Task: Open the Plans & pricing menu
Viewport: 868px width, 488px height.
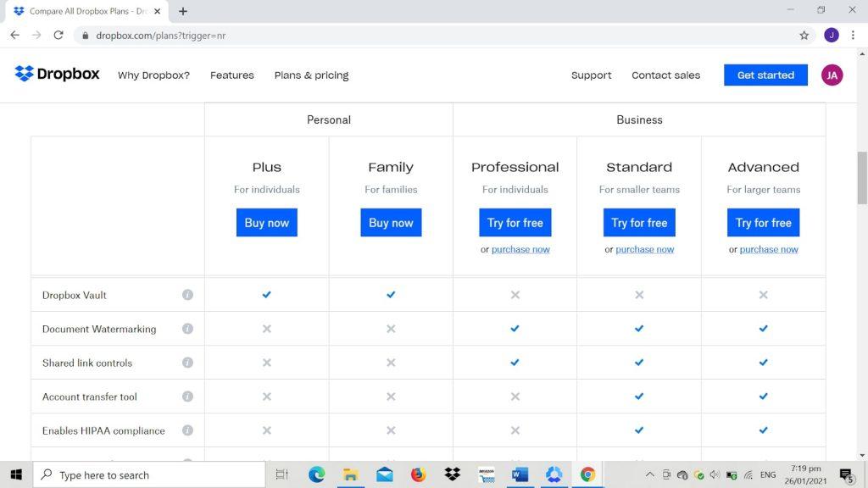Action: [x=312, y=75]
